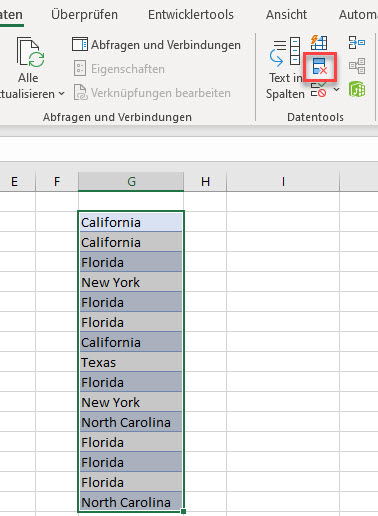The image size is (378, 516).
Task: Click the green fill handle of the selection
Action: [183, 511]
